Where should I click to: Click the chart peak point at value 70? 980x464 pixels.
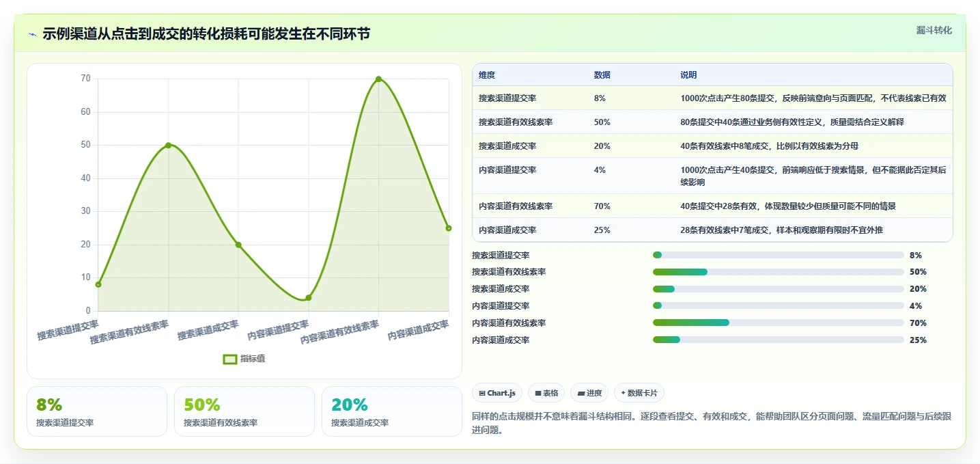click(378, 79)
